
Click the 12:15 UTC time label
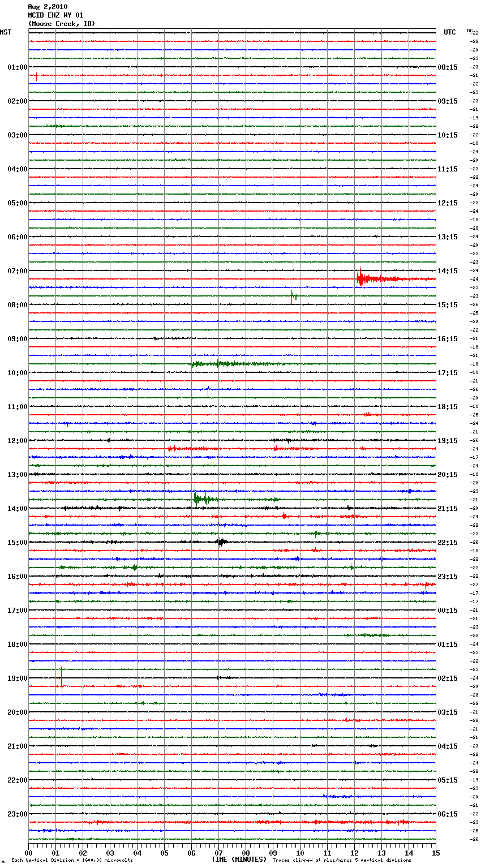tap(448, 203)
